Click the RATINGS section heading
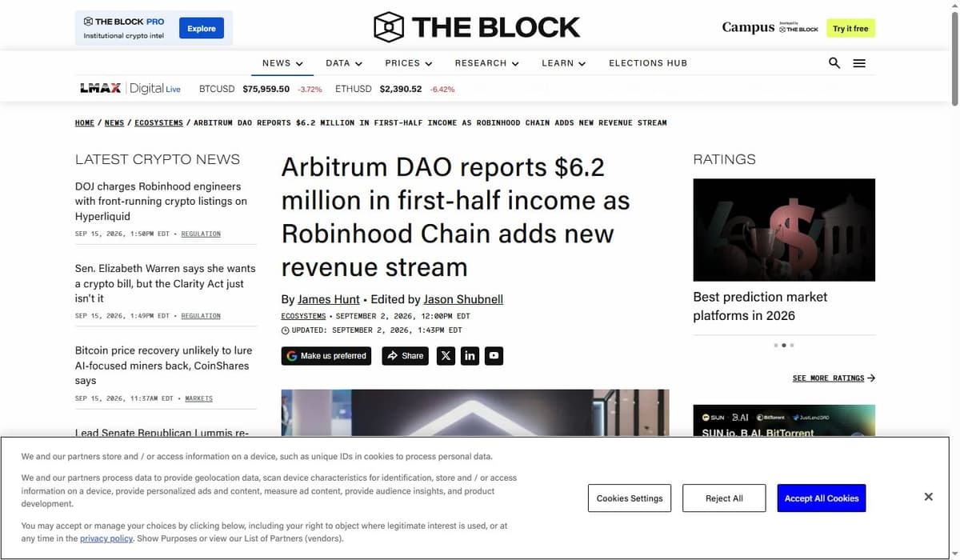The height and width of the screenshot is (560, 960). coord(724,159)
